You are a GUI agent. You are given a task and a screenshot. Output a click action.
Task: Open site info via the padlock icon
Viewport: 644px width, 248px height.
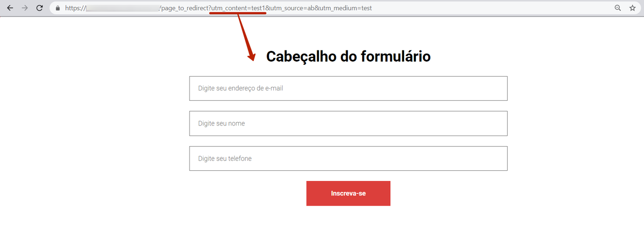(58, 8)
